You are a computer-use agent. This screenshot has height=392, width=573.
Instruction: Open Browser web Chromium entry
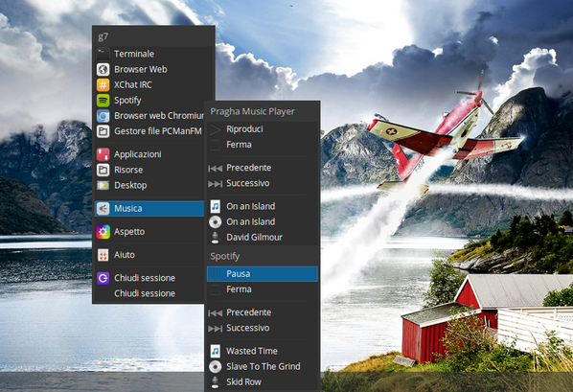(x=149, y=116)
